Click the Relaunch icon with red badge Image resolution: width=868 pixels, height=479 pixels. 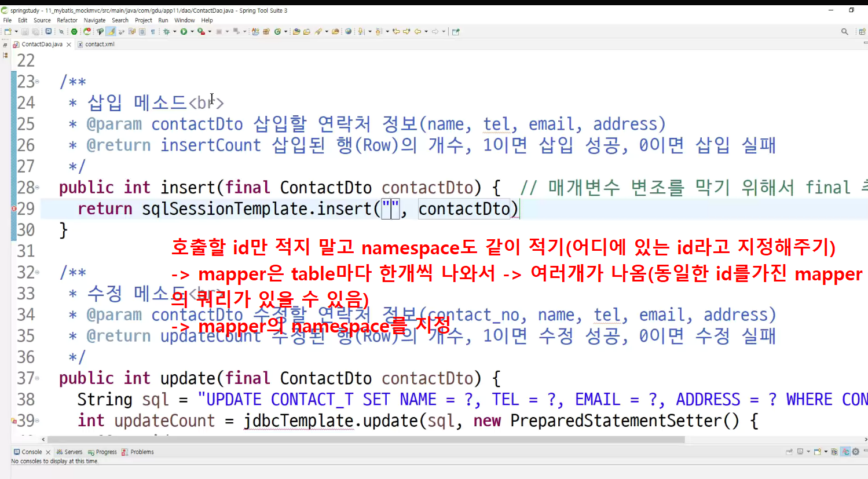point(87,32)
